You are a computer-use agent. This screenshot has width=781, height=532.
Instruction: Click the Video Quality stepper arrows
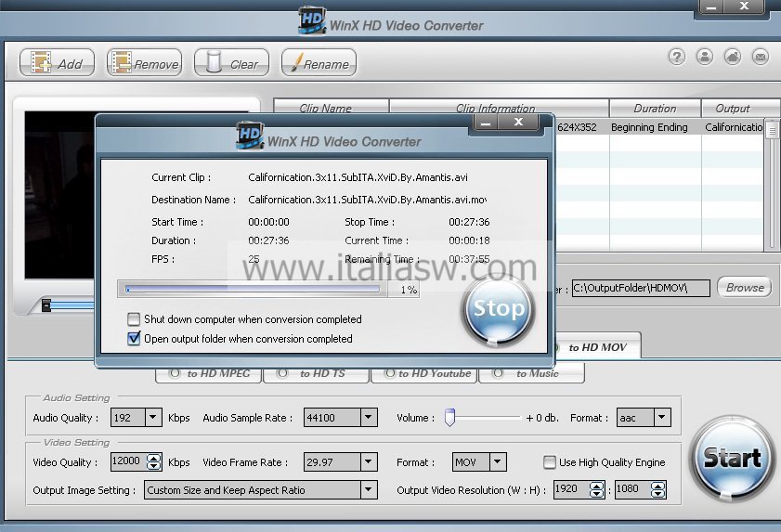[x=154, y=461]
